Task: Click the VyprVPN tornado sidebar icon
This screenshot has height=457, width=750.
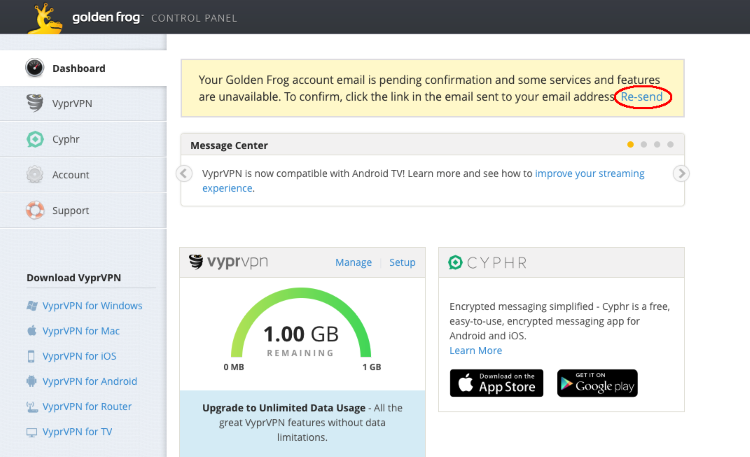Action: [35, 103]
